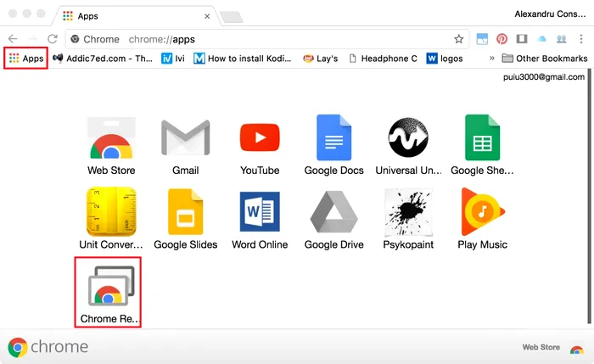Launch the Google Sheets app

coord(482,146)
